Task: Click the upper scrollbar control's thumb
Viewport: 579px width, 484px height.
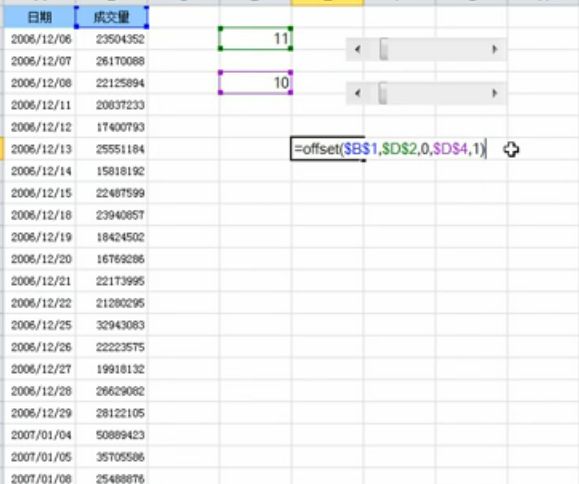Action: 384,49
